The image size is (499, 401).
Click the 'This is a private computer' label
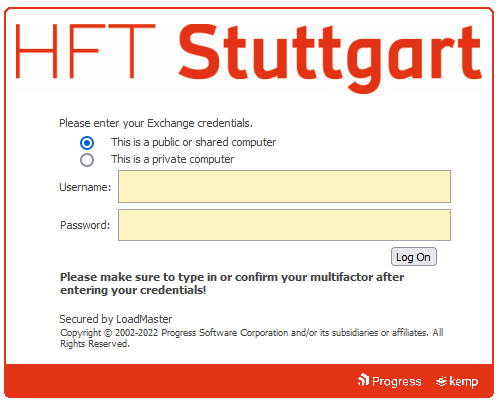(x=173, y=159)
